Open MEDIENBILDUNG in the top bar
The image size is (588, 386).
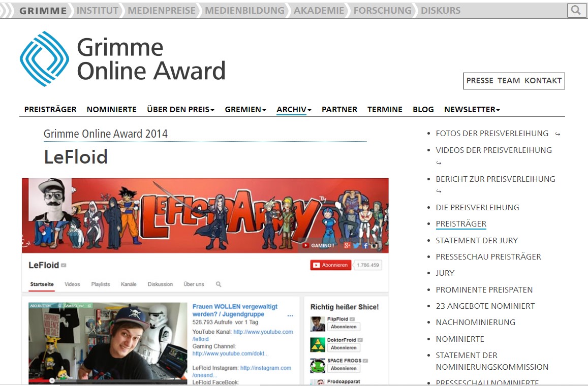click(244, 11)
